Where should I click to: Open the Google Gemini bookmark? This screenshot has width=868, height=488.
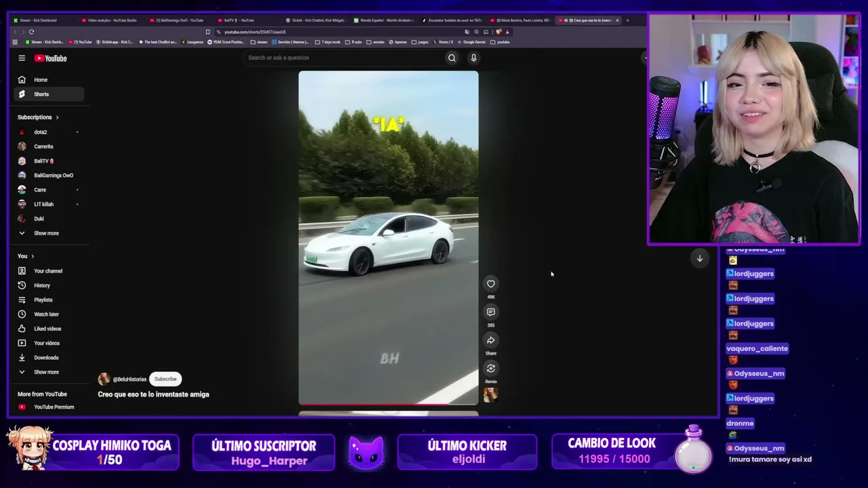pos(473,42)
